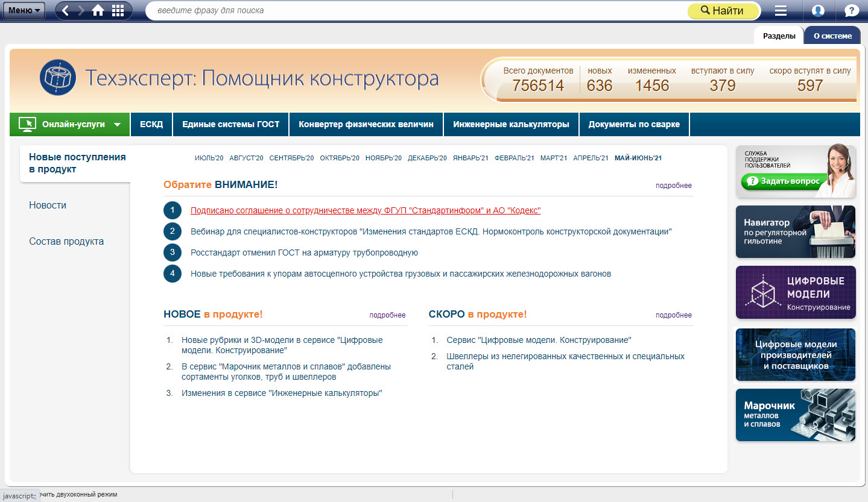Image resolution: width=868 pixels, height=502 pixels.
Task: Open the help question mark icon
Action: [x=851, y=10]
